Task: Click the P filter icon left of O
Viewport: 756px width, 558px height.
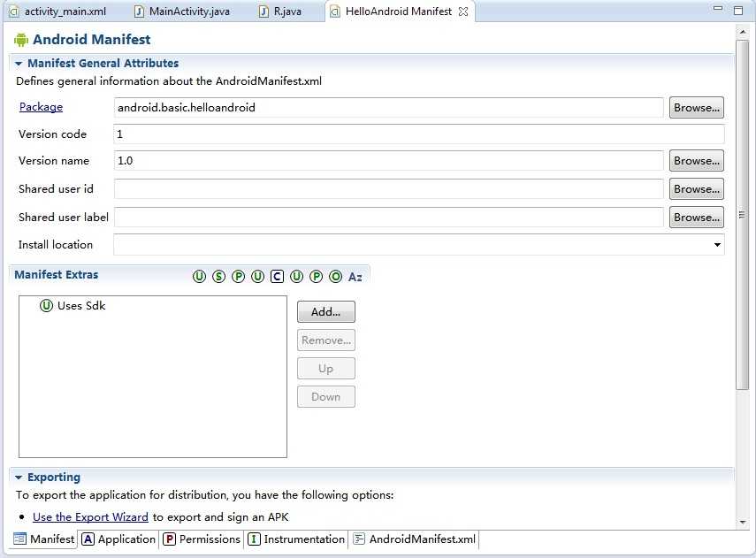Action: coord(317,277)
